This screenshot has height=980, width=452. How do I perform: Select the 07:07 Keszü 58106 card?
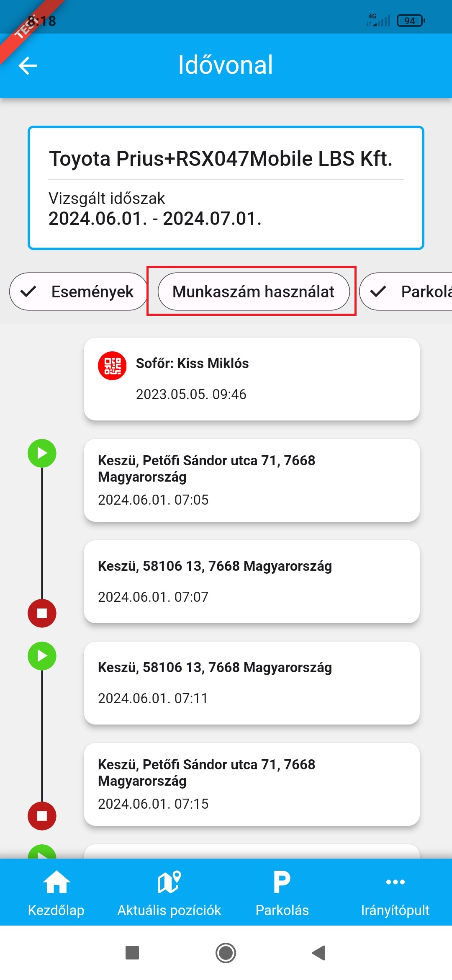(x=252, y=581)
